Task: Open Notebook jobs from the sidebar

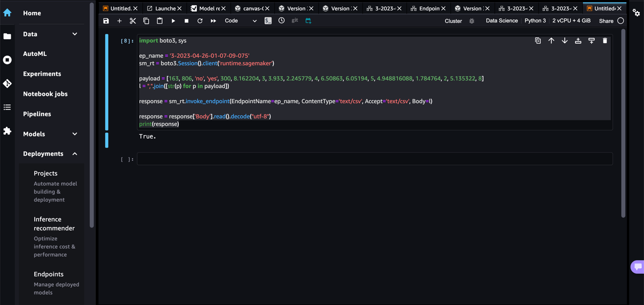Action: point(45,94)
